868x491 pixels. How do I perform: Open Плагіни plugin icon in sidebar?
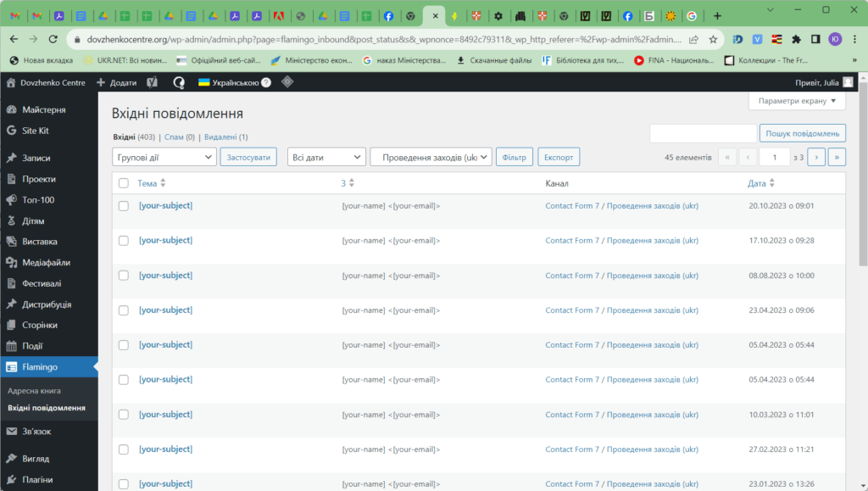(x=12, y=479)
